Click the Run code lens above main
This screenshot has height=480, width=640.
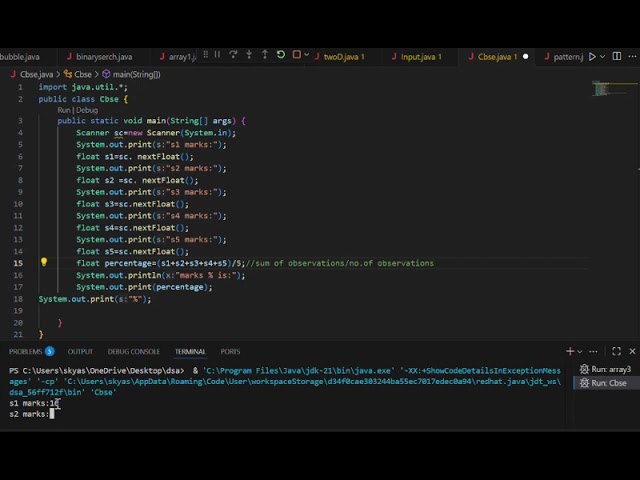[x=64, y=110]
